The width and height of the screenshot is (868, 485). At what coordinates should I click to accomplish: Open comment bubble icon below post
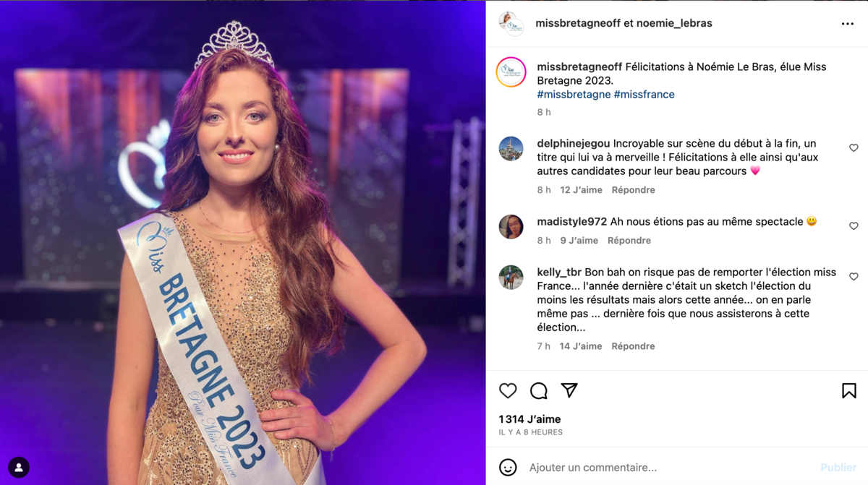click(538, 391)
